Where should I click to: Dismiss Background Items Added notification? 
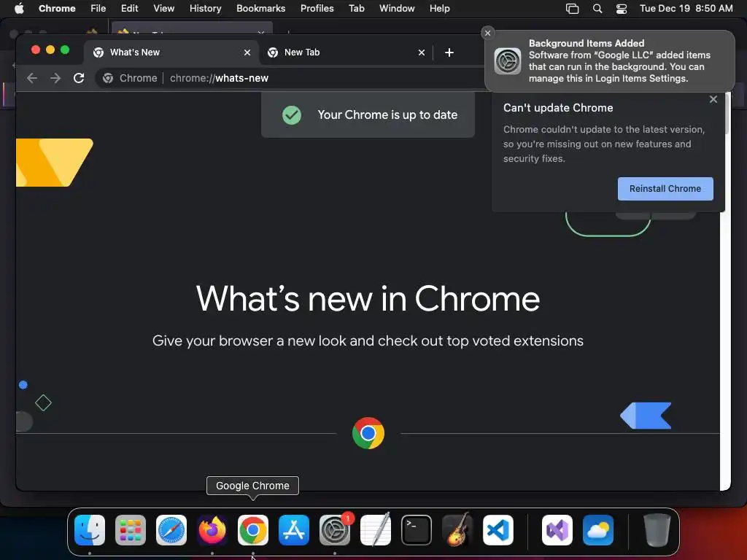(487, 33)
